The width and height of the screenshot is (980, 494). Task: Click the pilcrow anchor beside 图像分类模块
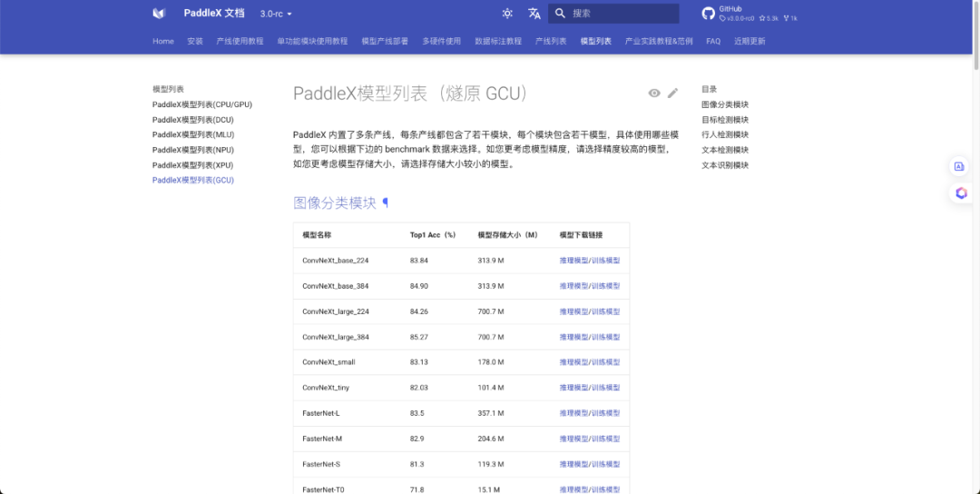pyautogui.click(x=386, y=203)
